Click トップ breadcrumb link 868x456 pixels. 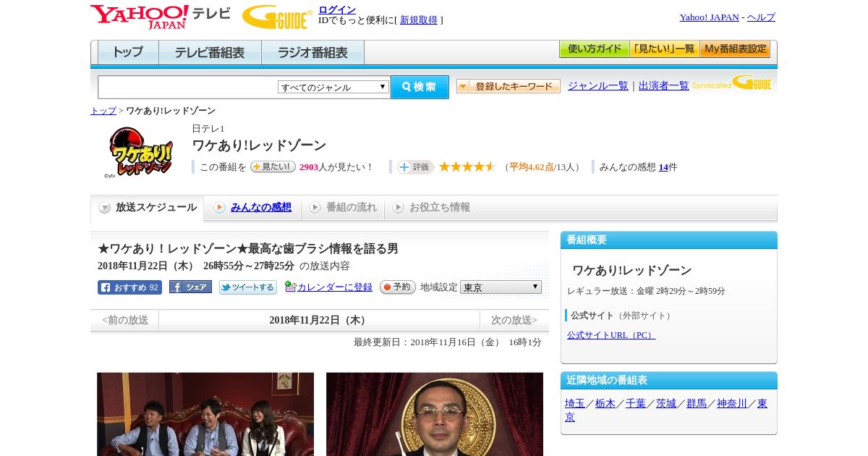(x=103, y=111)
